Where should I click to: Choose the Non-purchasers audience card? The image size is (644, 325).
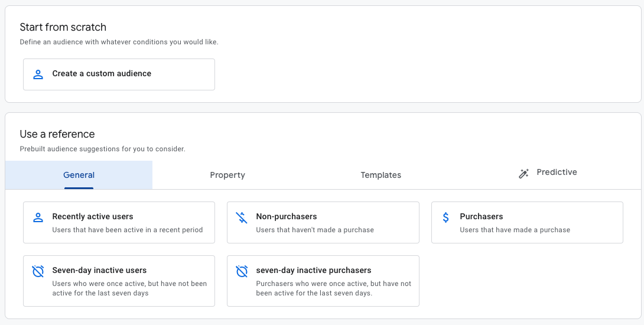(323, 222)
